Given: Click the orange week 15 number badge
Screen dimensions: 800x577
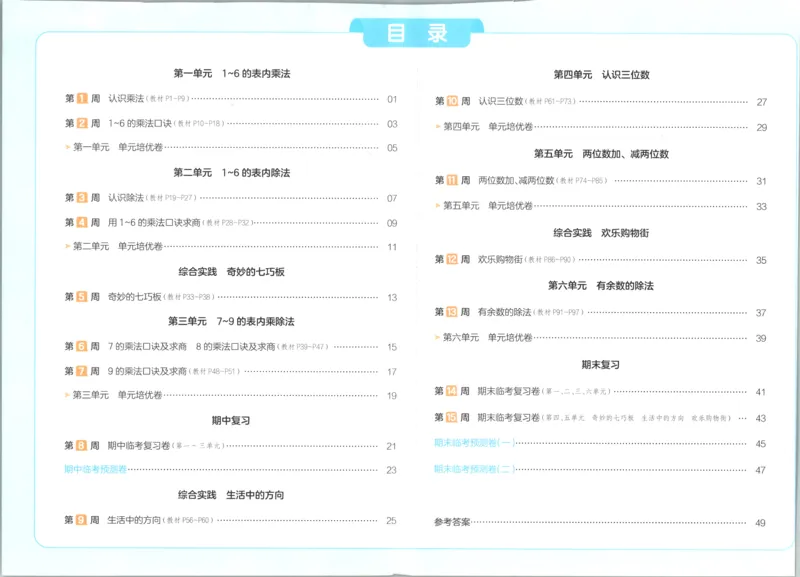Looking at the screenshot, I should coord(452,417).
